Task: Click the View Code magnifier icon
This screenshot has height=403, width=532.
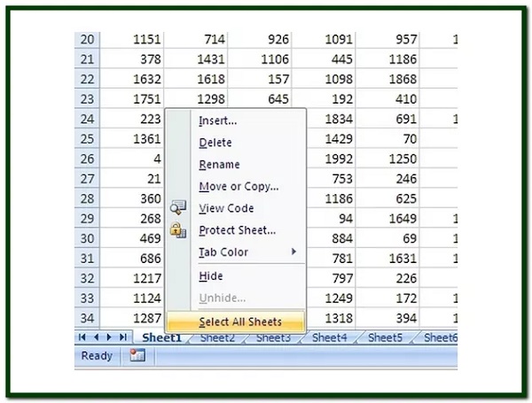Action: [x=178, y=208]
